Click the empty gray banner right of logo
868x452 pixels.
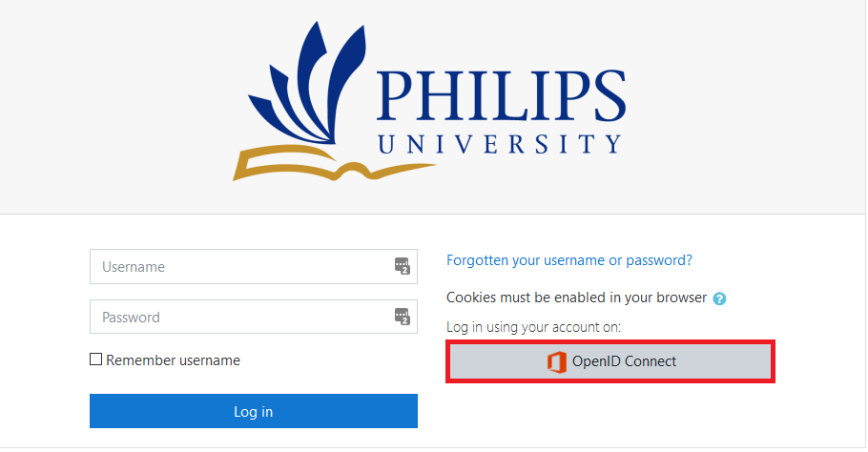(747, 105)
